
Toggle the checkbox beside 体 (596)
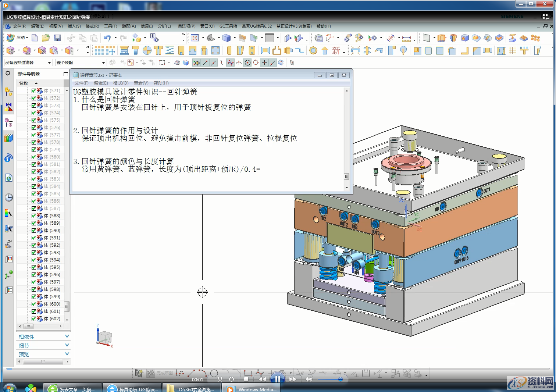point(34,275)
